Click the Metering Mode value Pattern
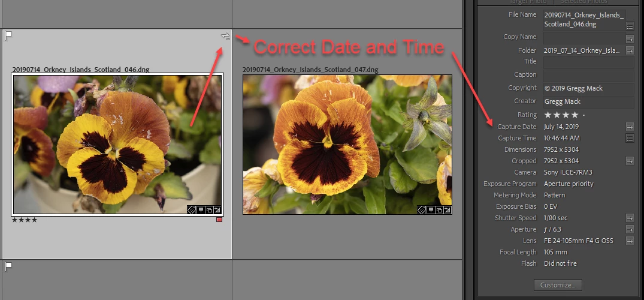 [555, 195]
